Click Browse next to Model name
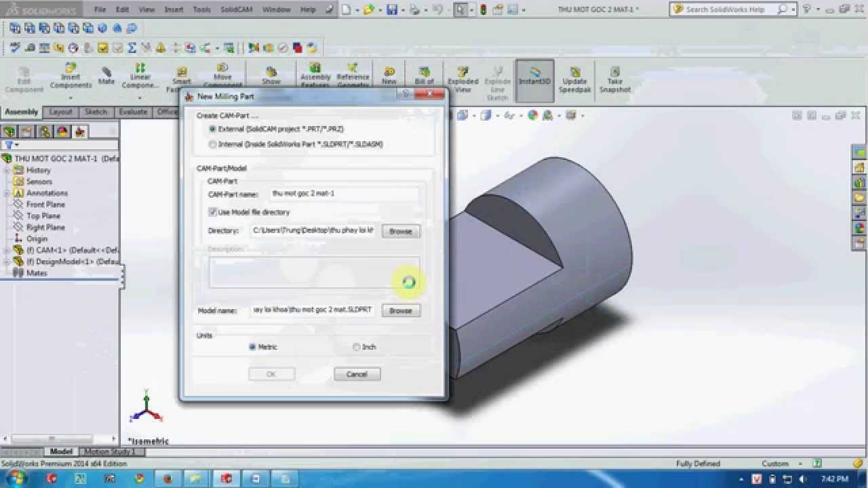The height and width of the screenshot is (488, 868). tap(401, 310)
